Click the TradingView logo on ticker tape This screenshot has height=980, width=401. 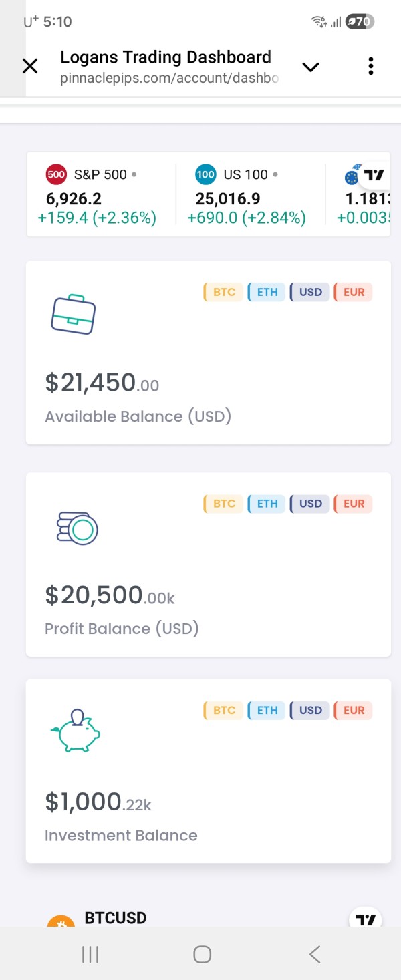point(374,175)
